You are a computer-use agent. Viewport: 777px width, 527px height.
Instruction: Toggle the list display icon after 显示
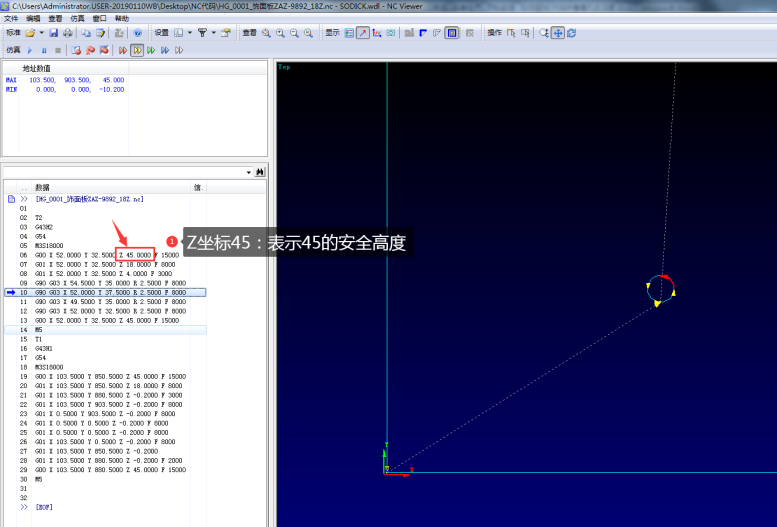(x=349, y=33)
